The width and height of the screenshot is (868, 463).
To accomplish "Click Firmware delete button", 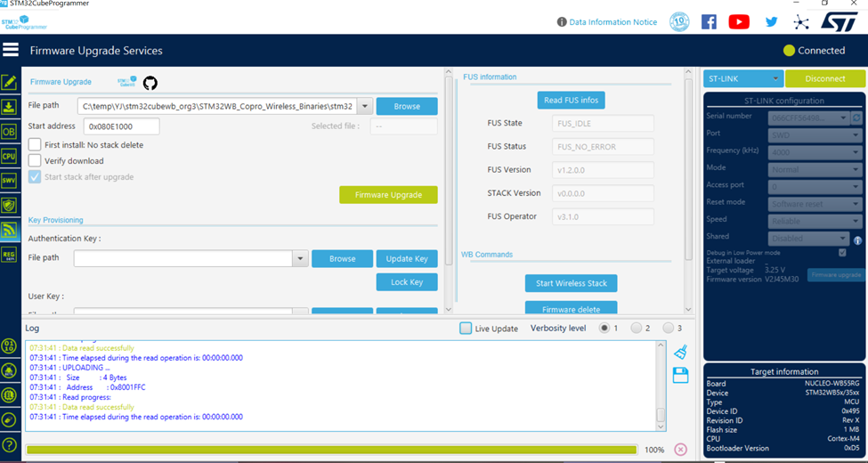I will tap(572, 308).
